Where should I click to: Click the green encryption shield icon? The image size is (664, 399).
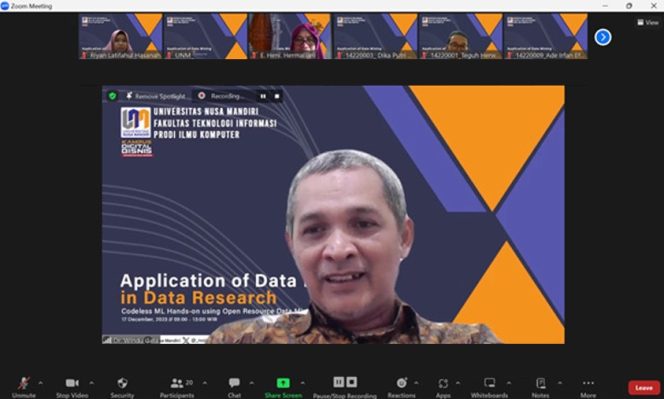pyautogui.click(x=112, y=96)
